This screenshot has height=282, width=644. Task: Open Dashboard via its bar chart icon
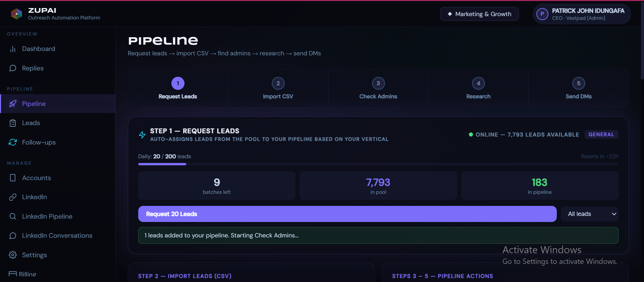click(13, 49)
